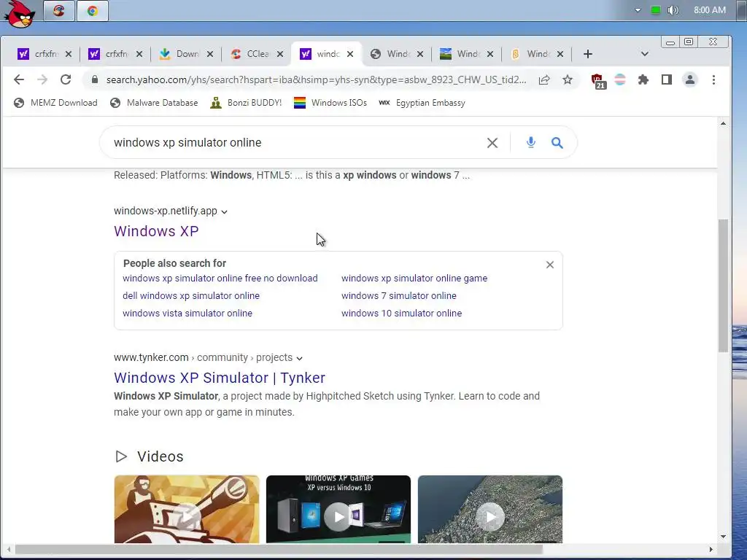Play the aerial city video thumbnail
This screenshot has width=747, height=560.
[490, 510]
